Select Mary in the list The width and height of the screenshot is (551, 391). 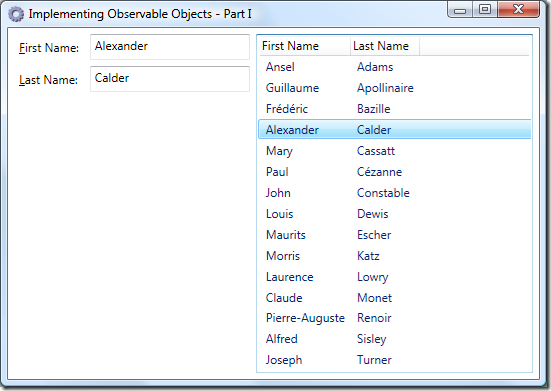pyautogui.click(x=279, y=151)
